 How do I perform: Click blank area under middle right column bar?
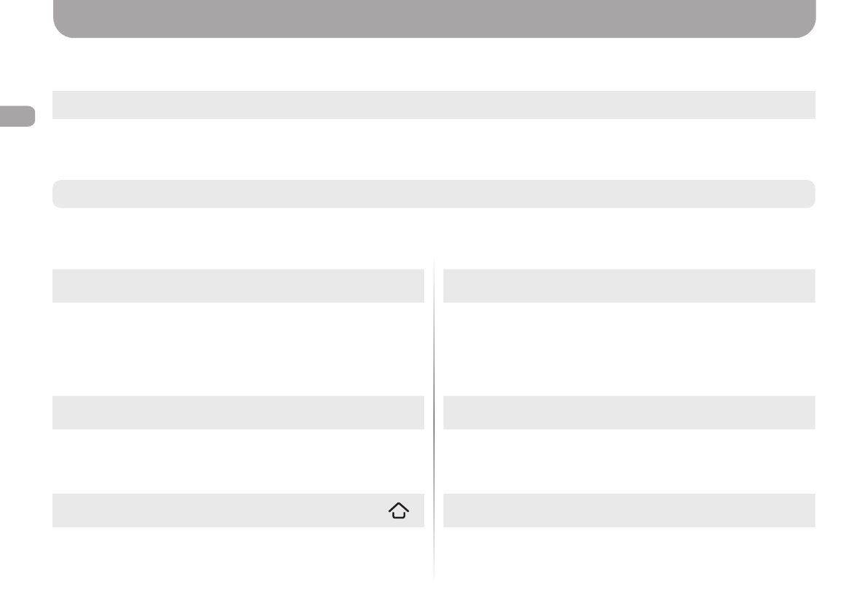tap(628, 460)
